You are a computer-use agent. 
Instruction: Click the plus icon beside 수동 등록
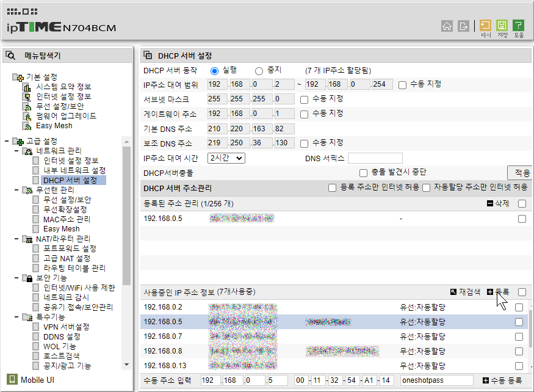coord(486,380)
